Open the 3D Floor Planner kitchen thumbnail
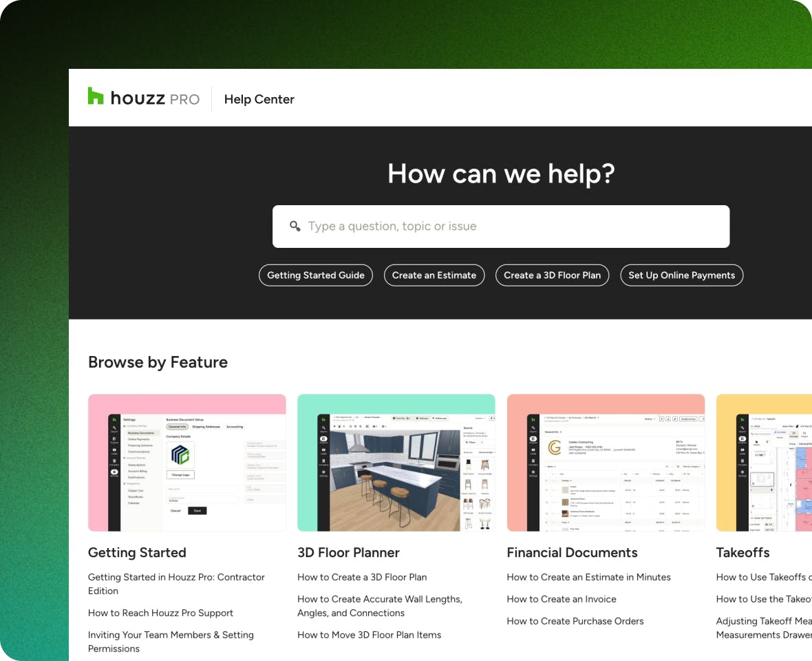 (x=396, y=463)
